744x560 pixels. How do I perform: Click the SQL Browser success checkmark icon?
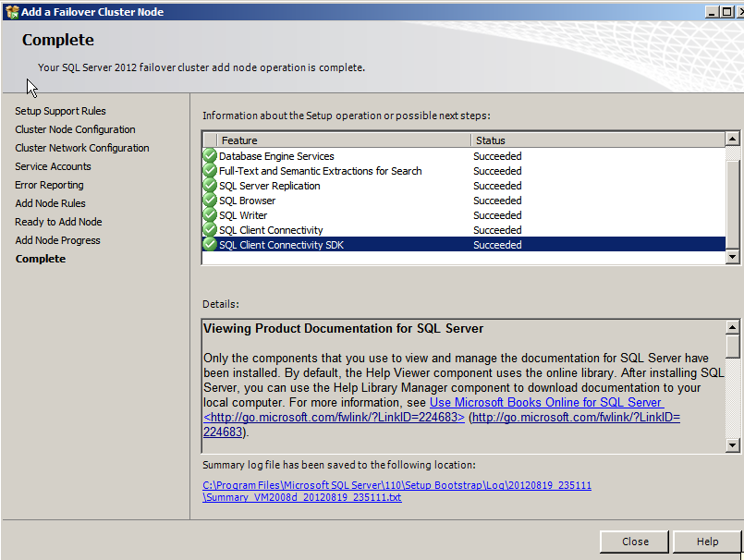tap(209, 200)
